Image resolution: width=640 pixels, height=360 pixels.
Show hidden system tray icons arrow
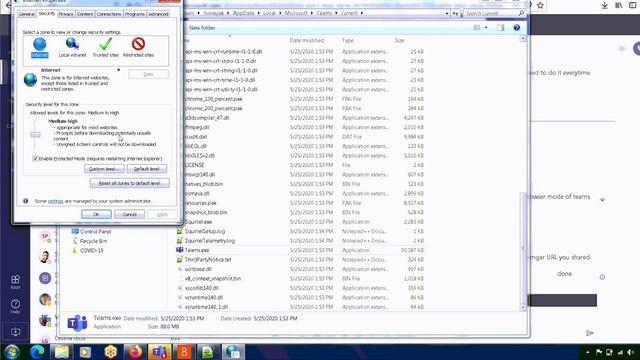(x=588, y=352)
